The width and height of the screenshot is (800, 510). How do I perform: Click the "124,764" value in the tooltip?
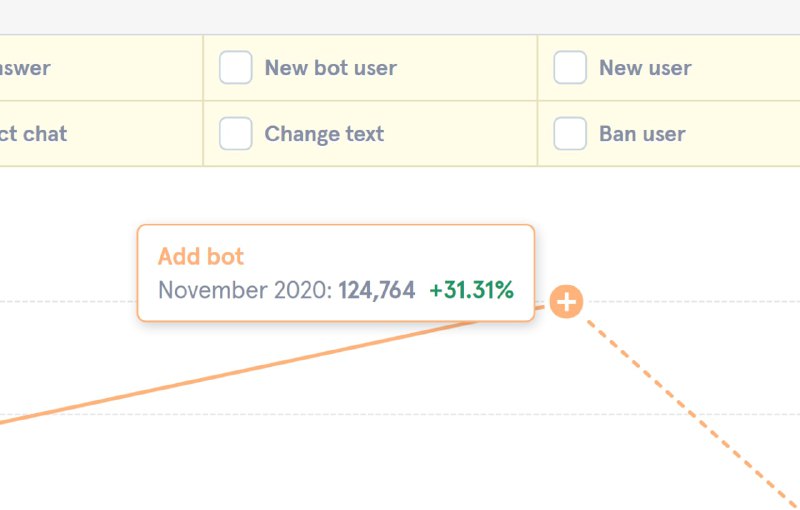pyautogui.click(x=376, y=291)
